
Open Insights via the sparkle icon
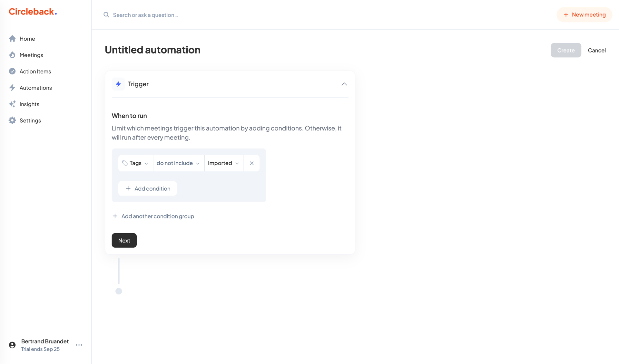click(12, 104)
